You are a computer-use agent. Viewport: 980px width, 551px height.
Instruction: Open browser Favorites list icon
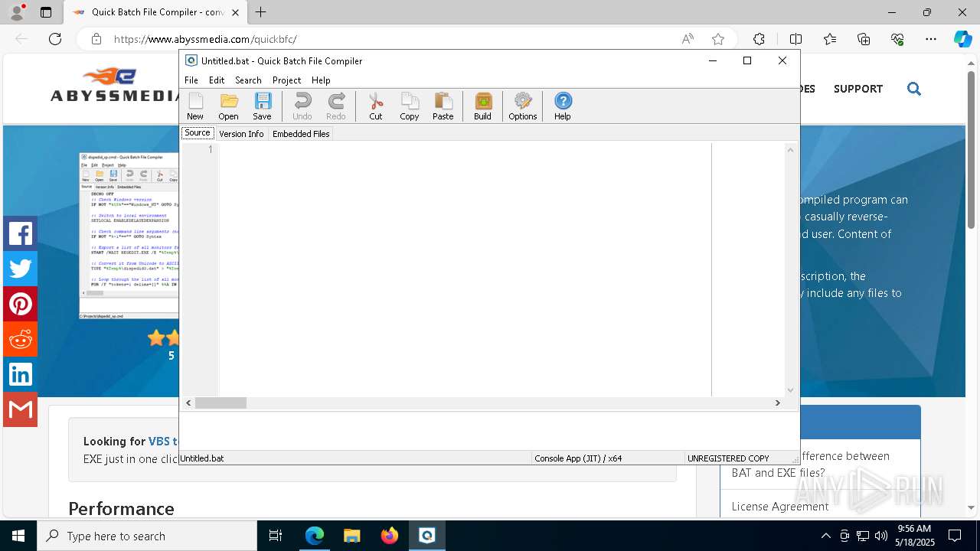(x=830, y=39)
